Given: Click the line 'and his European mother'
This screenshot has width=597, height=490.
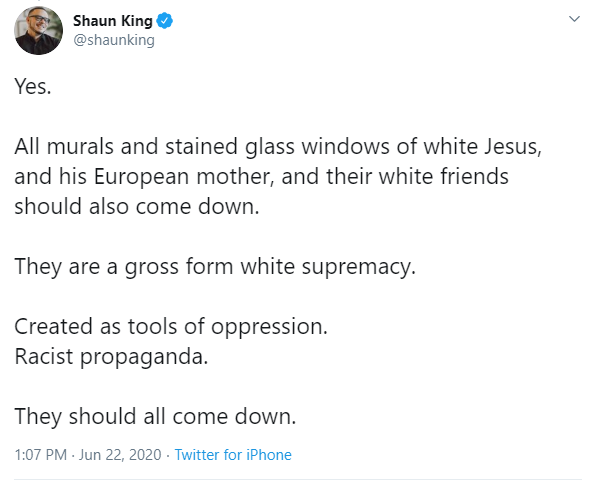Looking at the screenshot, I should click(262, 177).
